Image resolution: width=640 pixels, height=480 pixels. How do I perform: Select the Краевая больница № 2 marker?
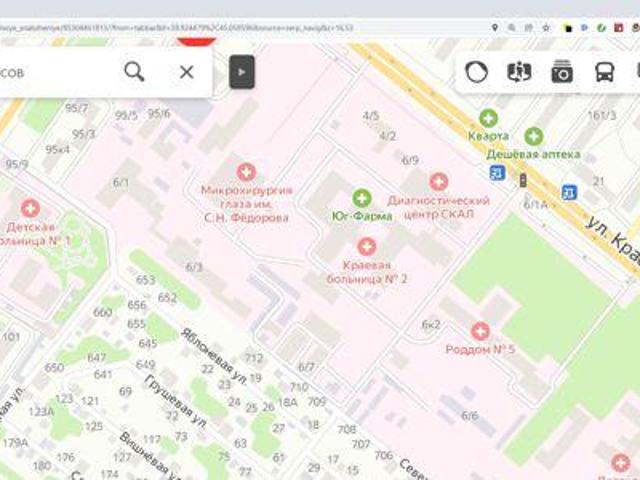(x=367, y=247)
